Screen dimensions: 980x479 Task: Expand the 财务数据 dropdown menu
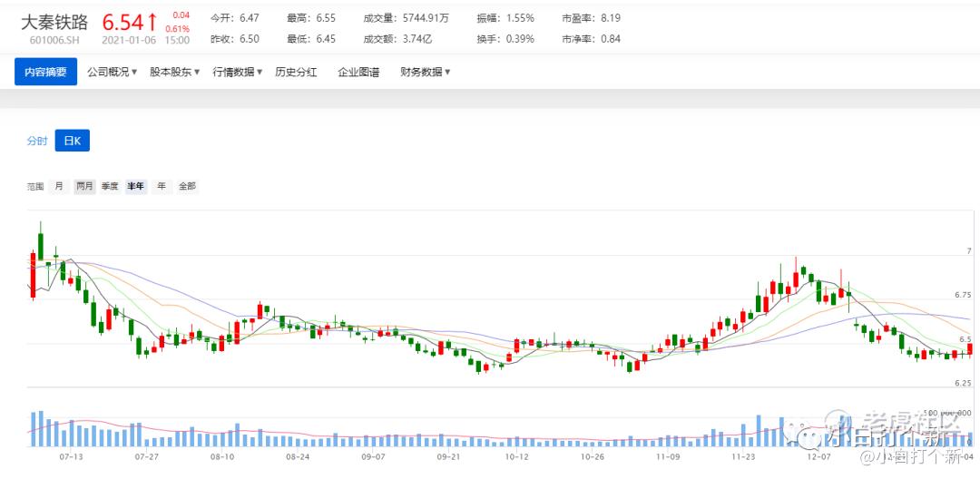pyautogui.click(x=426, y=72)
